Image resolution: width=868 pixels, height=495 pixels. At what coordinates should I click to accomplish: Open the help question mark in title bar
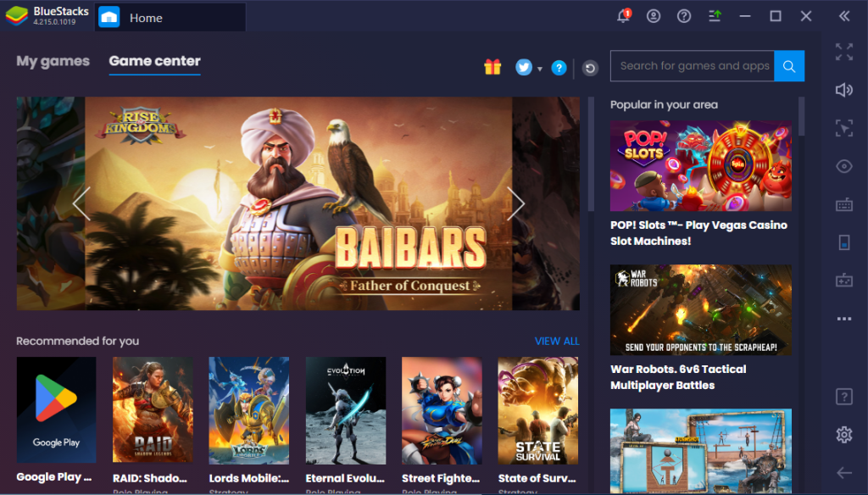coord(684,16)
